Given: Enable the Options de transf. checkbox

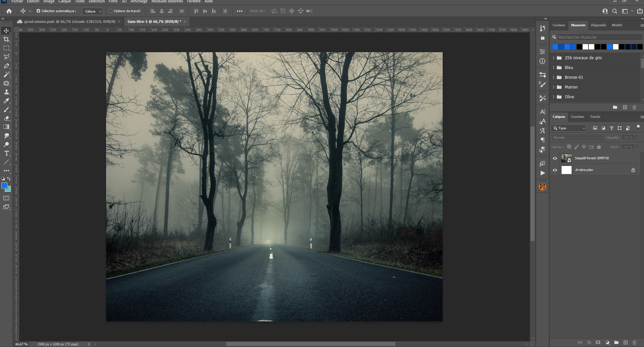Looking at the screenshot, I should click(x=110, y=11).
